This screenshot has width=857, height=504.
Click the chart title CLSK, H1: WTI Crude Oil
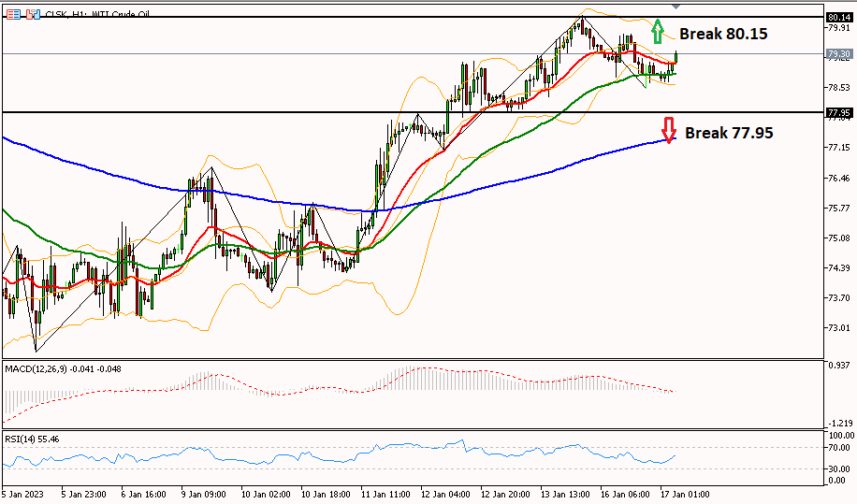(x=99, y=16)
